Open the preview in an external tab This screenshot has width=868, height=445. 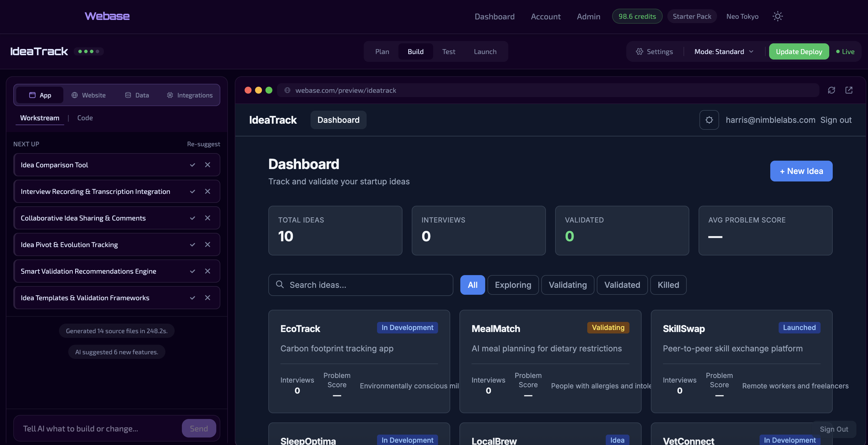[849, 90]
